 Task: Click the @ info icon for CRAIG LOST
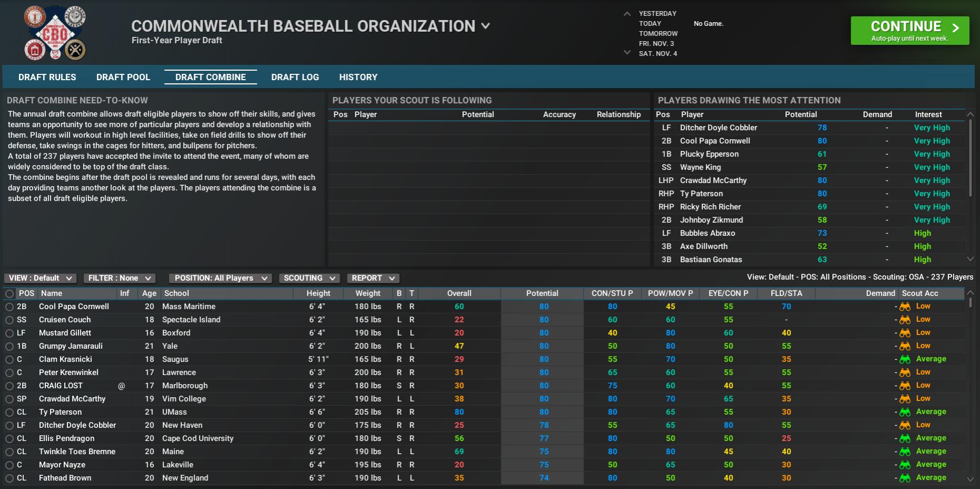tap(122, 386)
